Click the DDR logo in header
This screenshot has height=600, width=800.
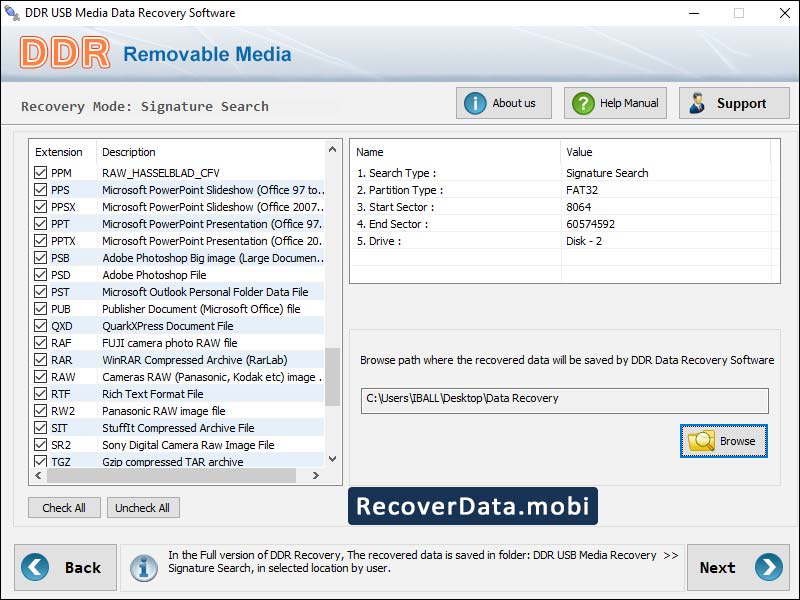(x=65, y=52)
